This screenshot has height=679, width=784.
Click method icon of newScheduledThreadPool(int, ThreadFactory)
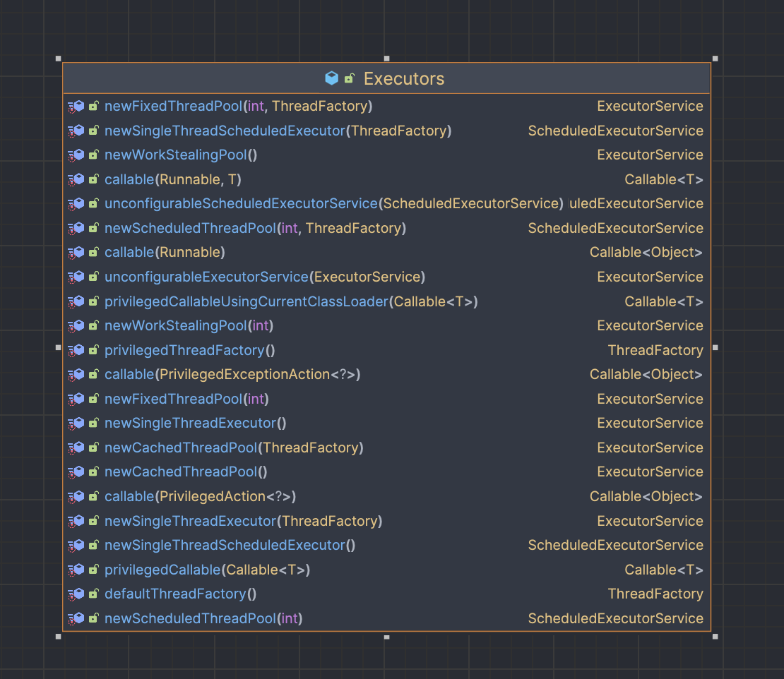click(x=76, y=228)
